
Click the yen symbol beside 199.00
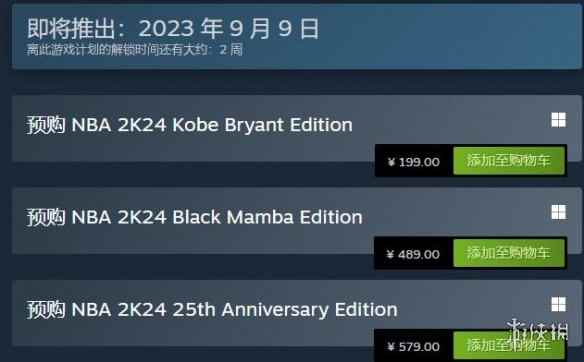[x=391, y=162]
